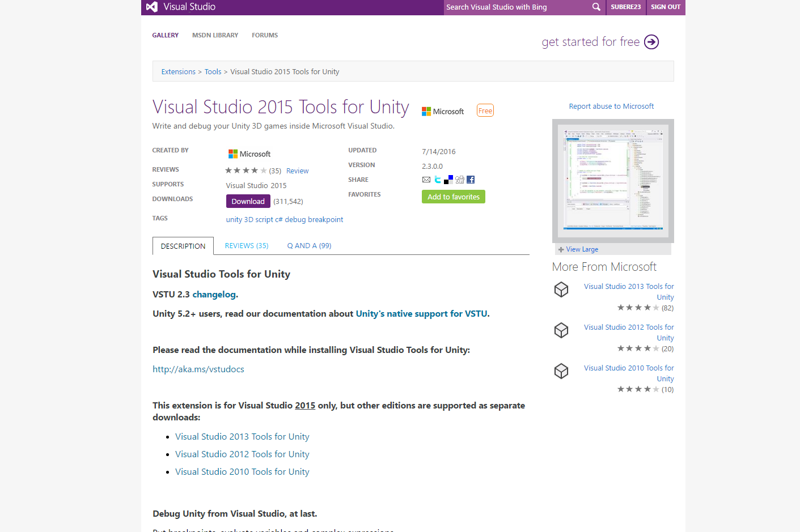The height and width of the screenshot is (532, 800).
Task: Open Unity's native support for VSTU link
Action: coord(422,314)
